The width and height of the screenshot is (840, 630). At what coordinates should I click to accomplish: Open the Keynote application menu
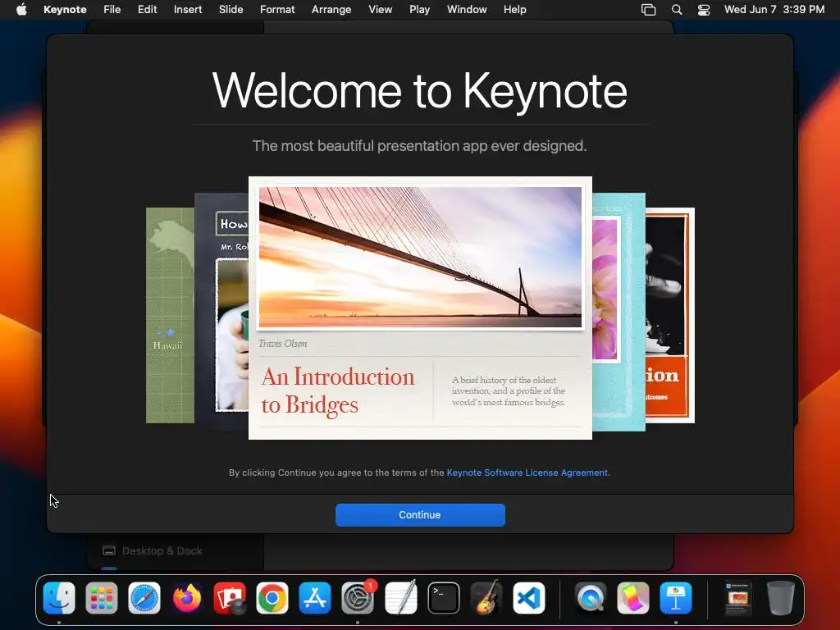pos(65,10)
